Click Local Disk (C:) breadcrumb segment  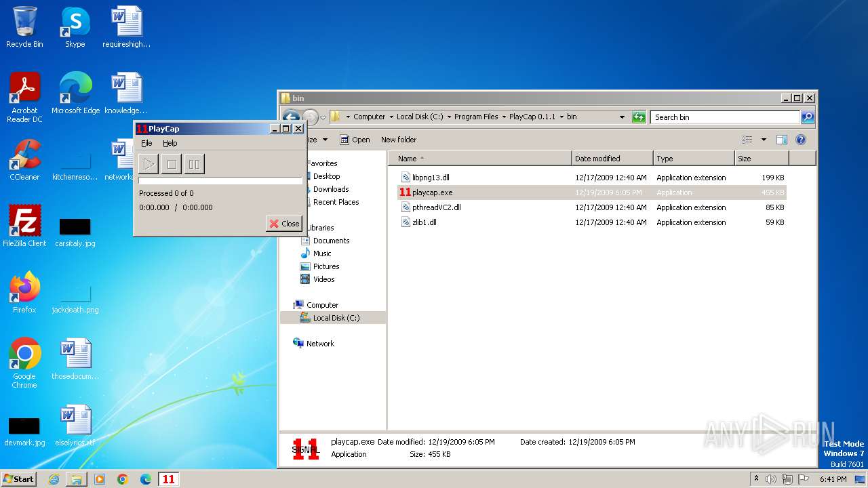pyautogui.click(x=420, y=117)
